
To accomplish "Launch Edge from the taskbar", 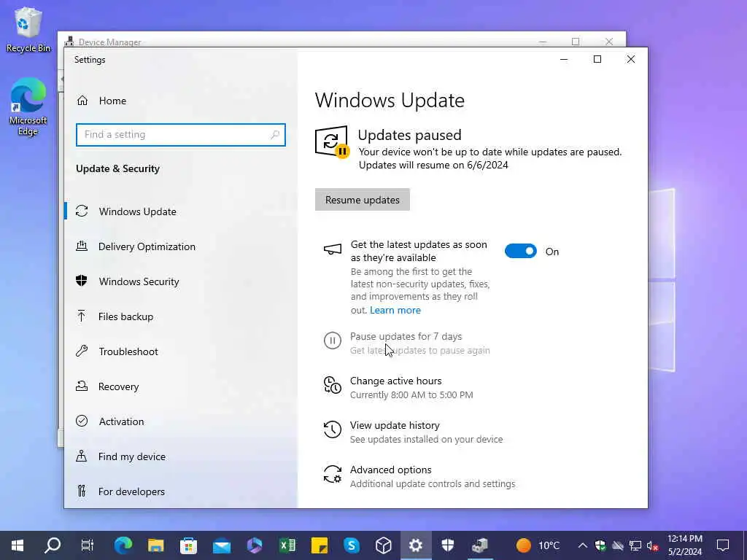I will (123, 545).
